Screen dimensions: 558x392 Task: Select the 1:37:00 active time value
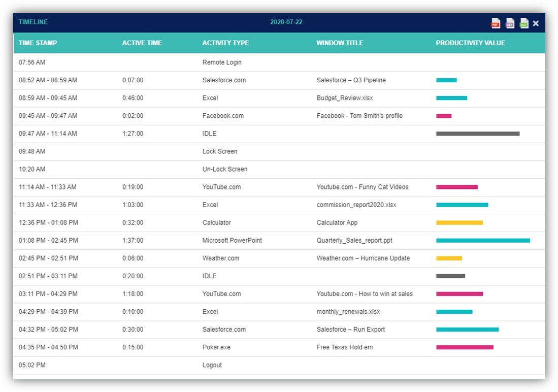point(133,240)
